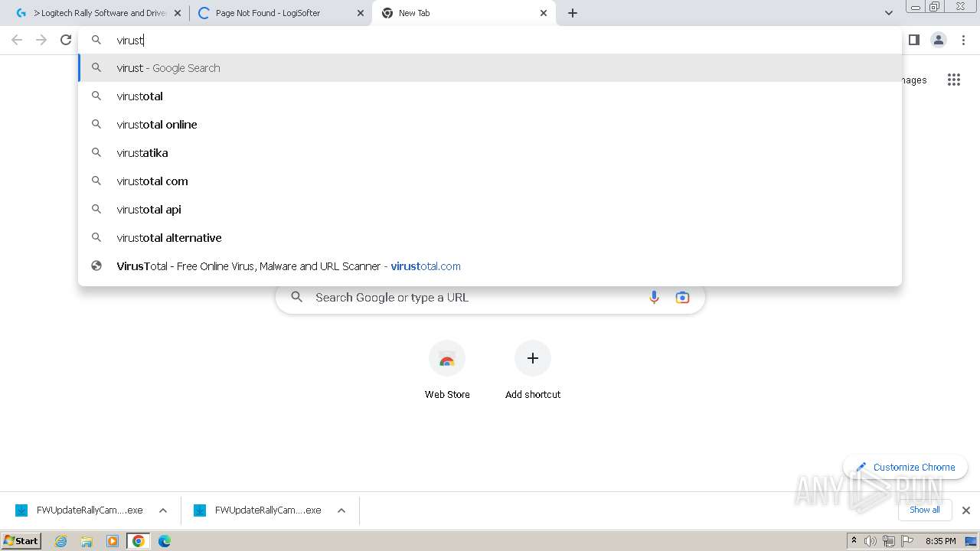Go back with the back arrow
Viewport: 980px width, 551px height.
point(17,40)
